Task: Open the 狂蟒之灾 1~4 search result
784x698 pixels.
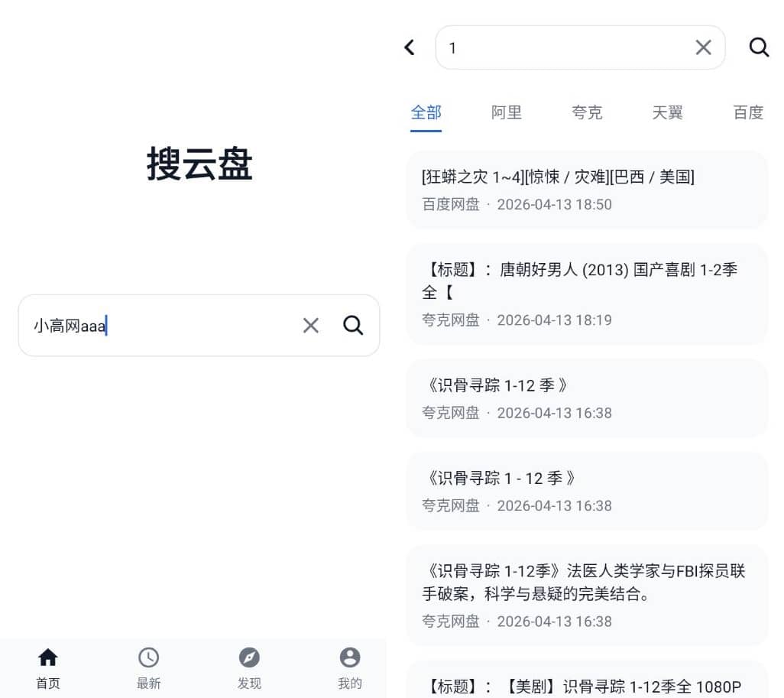Action: (x=585, y=190)
